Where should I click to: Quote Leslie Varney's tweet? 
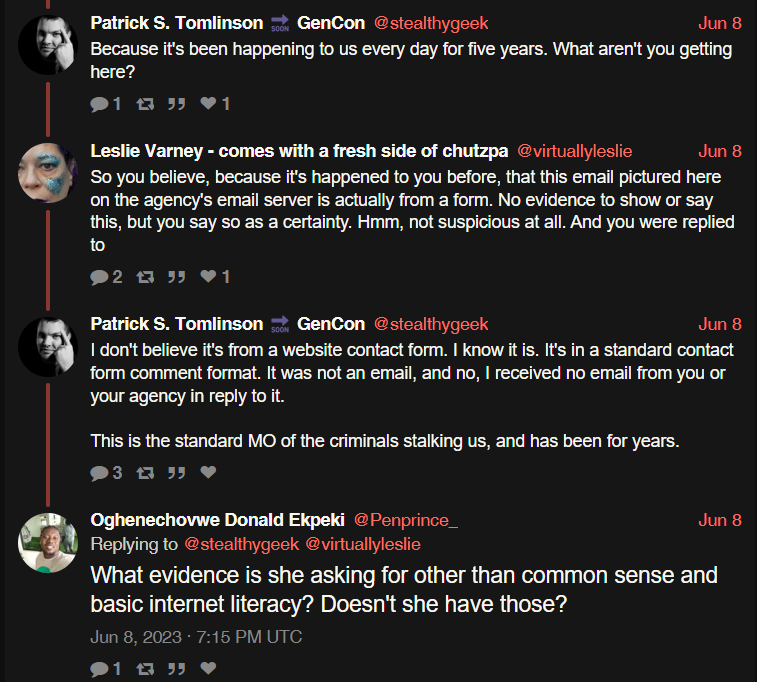coord(177,277)
